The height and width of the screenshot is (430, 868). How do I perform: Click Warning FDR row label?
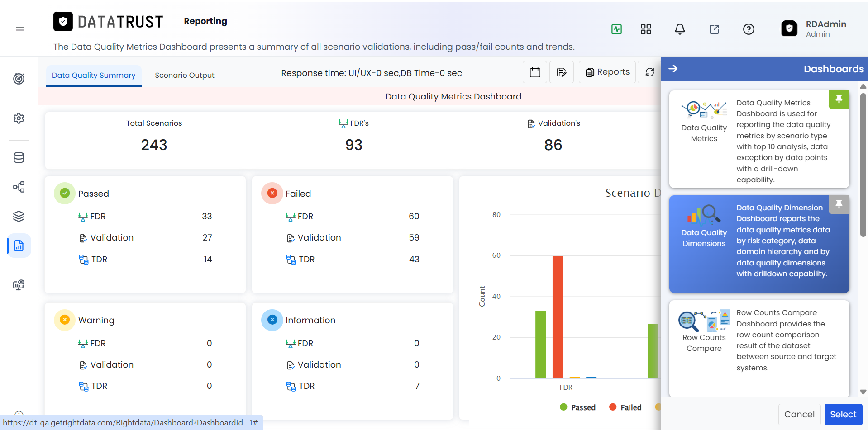coord(98,343)
